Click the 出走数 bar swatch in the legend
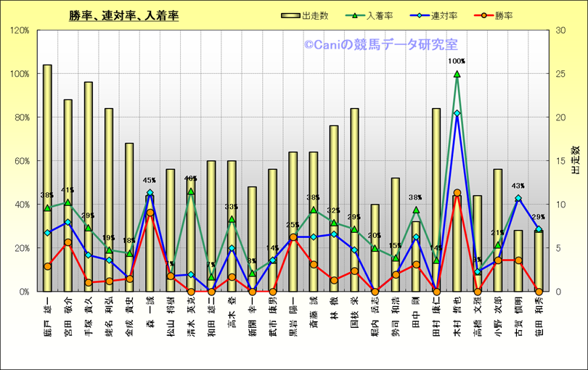Viewport: 588px width, 370px height. 289,15
